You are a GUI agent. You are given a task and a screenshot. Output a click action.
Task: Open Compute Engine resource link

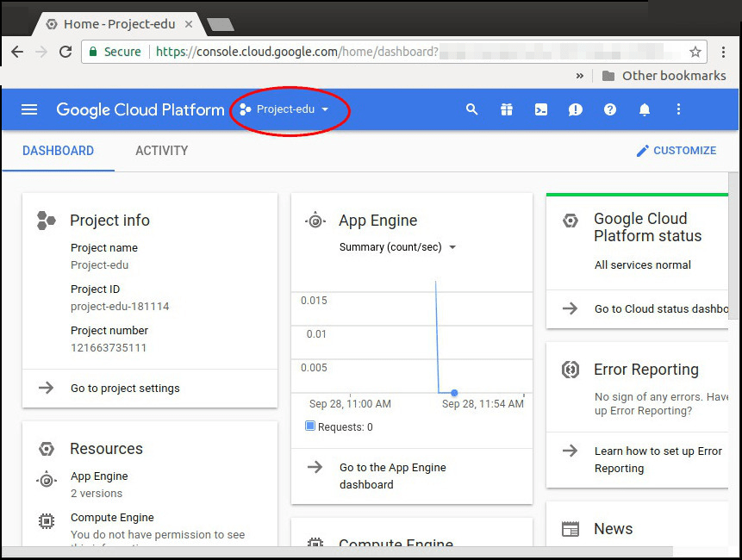112,518
